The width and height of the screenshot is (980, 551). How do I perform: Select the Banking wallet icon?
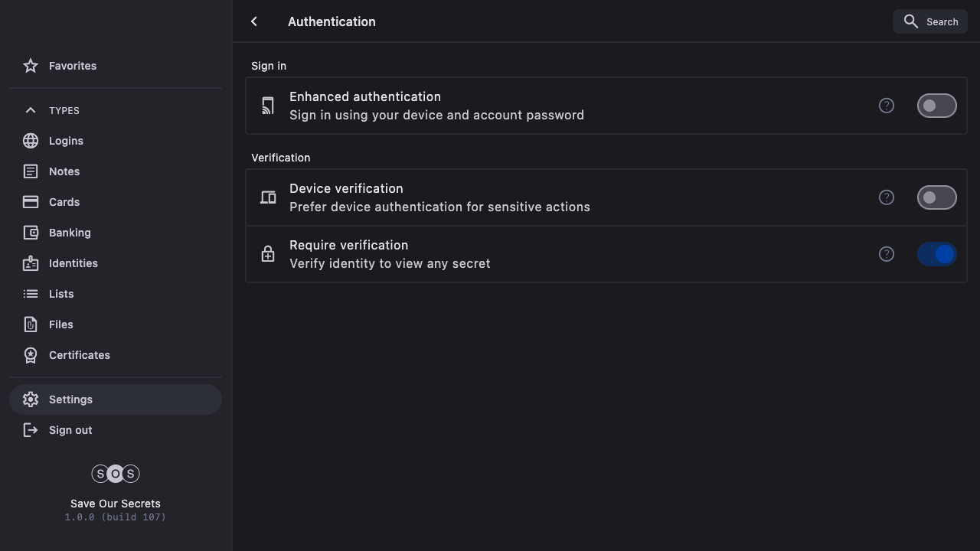31,233
